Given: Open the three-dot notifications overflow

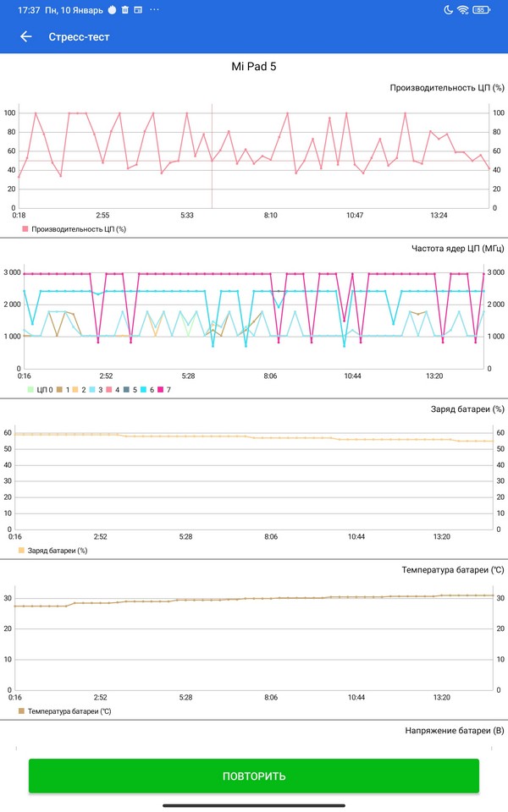Looking at the screenshot, I should pos(153,10).
